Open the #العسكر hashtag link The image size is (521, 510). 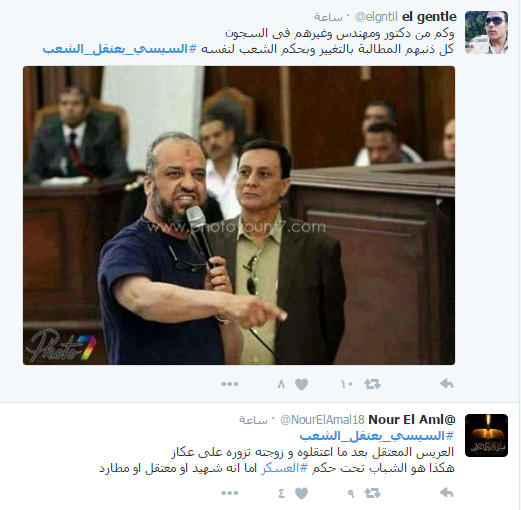[284, 468]
